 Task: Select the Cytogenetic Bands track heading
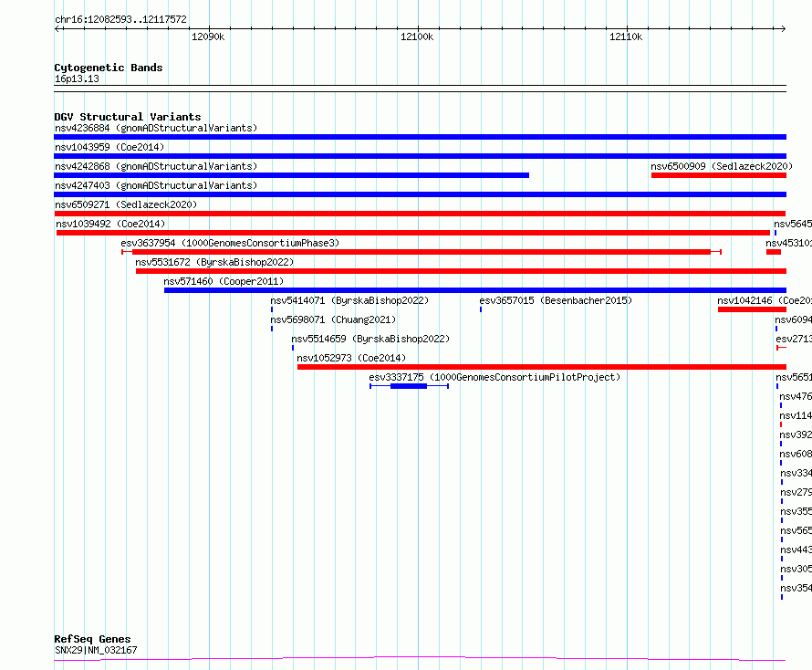(x=109, y=68)
